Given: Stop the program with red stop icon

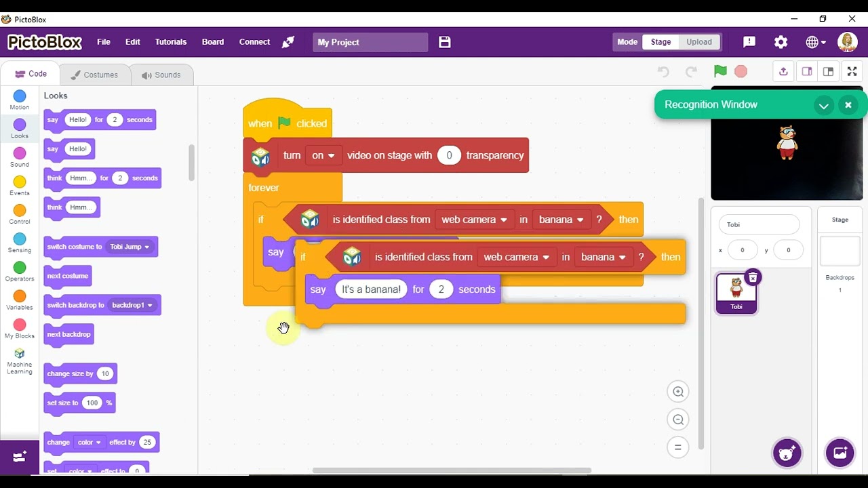Looking at the screenshot, I should point(741,71).
